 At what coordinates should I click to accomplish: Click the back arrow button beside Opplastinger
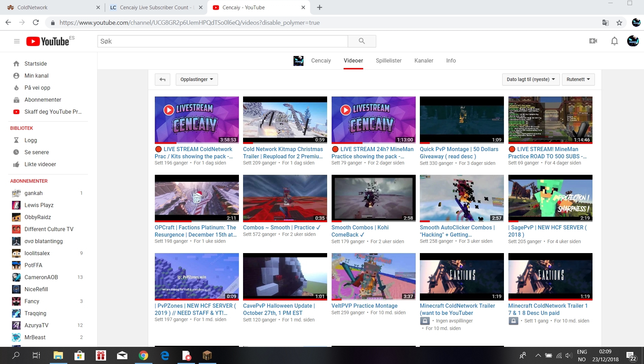[x=162, y=79]
